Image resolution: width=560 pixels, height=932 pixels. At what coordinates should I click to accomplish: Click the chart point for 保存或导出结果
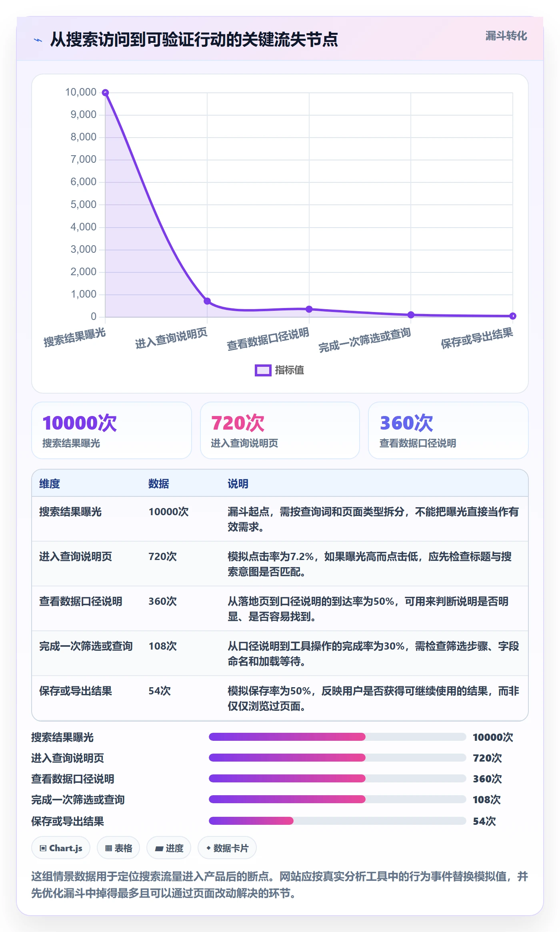513,316
